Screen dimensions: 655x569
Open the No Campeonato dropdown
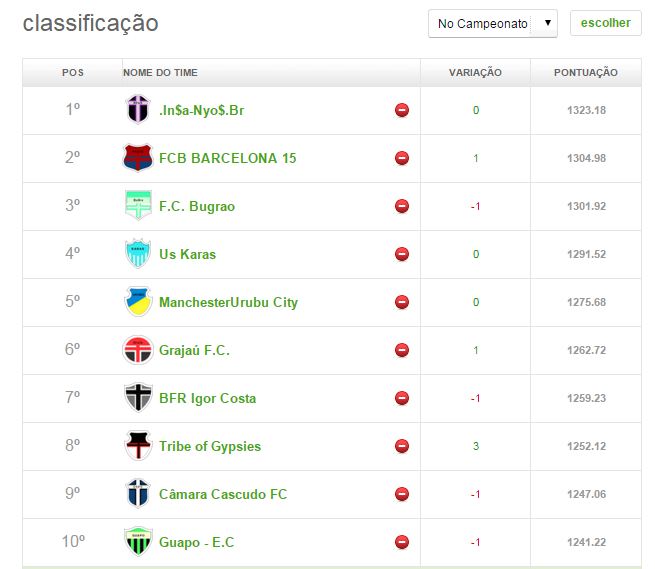pyautogui.click(x=492, y=23)
